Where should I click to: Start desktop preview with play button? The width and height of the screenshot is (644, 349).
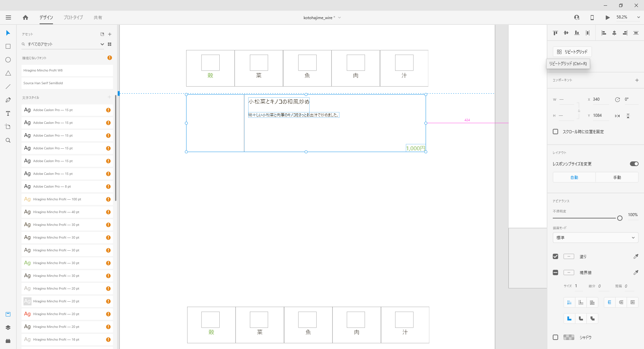(x=607, y=17)
